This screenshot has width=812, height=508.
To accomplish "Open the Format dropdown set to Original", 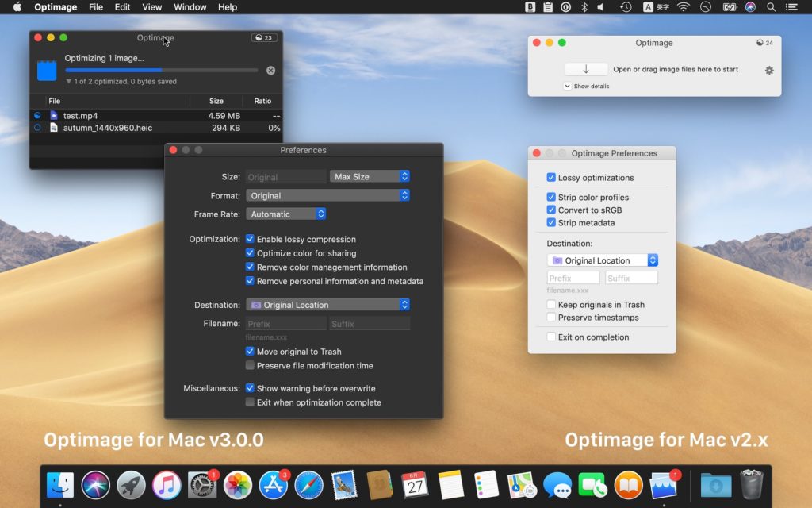I will point(328,195).
